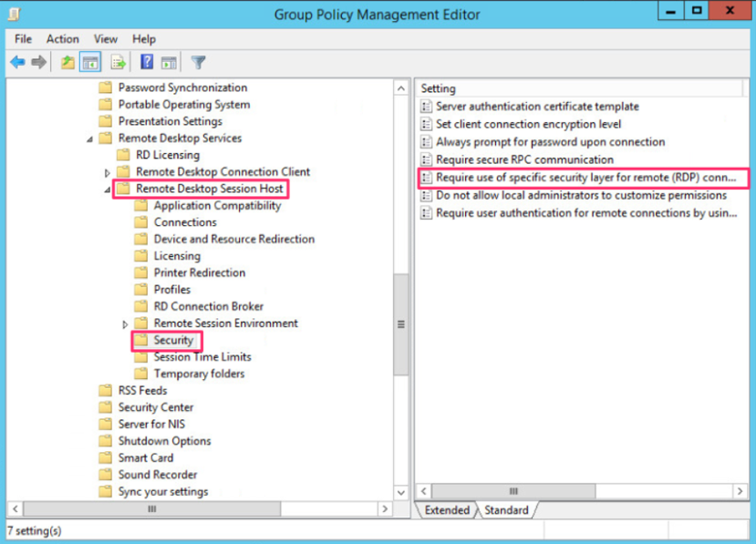756x544 pixels.
Task: Click the tree pane vertical scrollbar thumb
Action: click(x=401, y=324)
